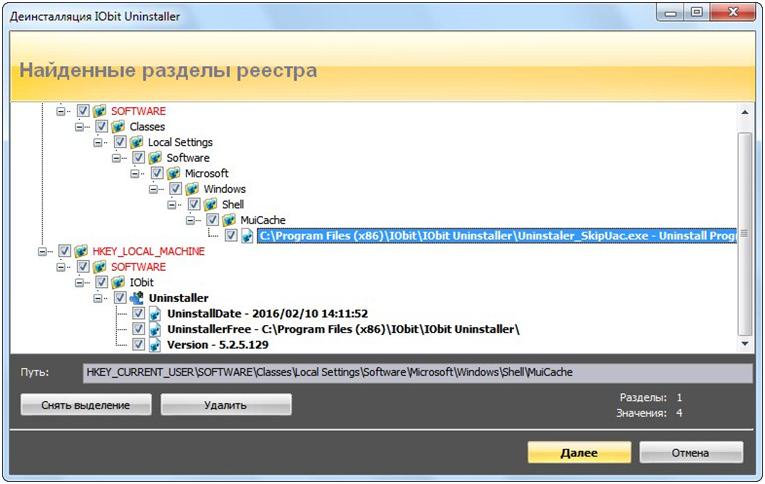The image size is (765, 484).
Task: Click the Путь path field
Action: 418,373
